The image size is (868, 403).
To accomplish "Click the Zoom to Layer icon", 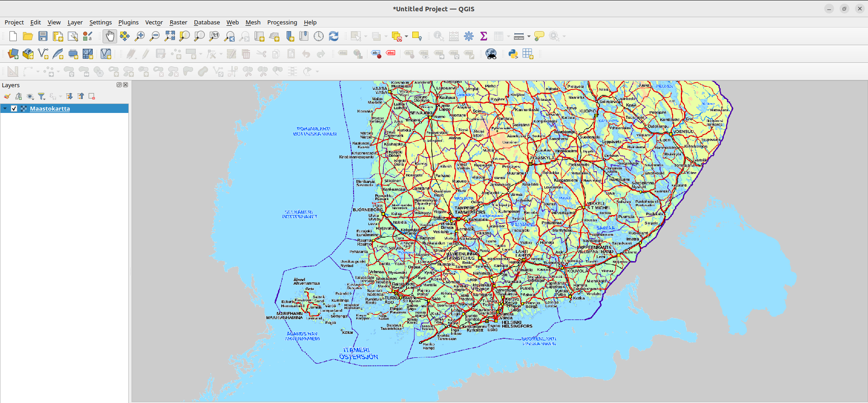I will [x=199, y=36].
